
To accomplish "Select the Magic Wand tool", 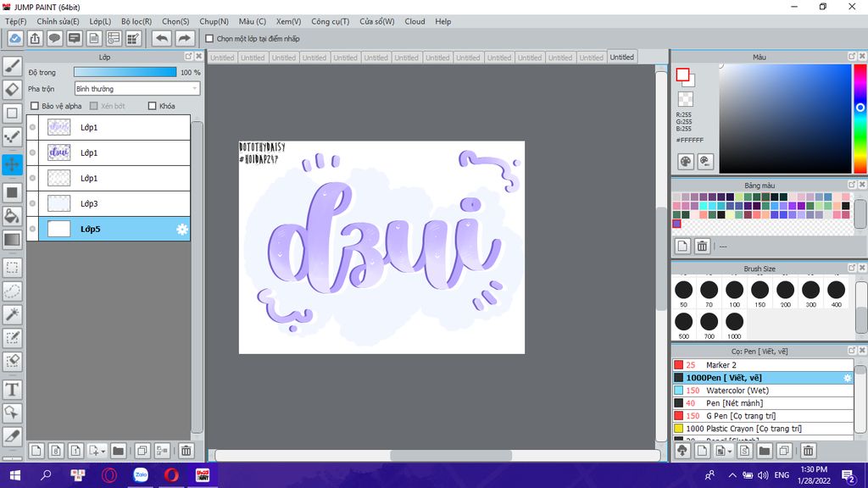I will (x=12, y=314).
